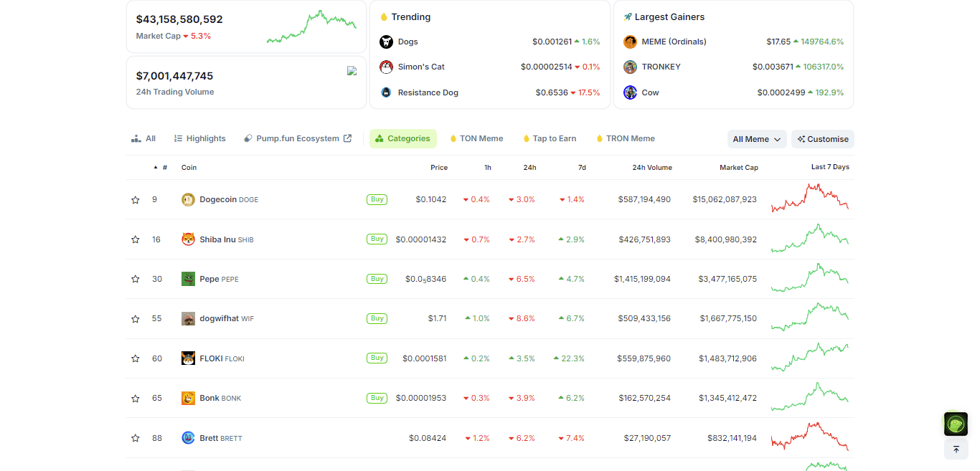
Task: Click the TRONKEY coin icon
Action: pos(631,67)
